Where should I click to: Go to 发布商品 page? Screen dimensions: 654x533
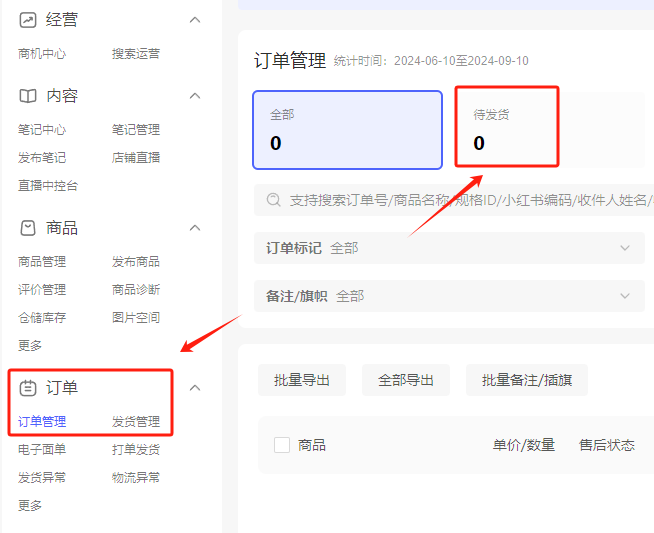point(136,262)
